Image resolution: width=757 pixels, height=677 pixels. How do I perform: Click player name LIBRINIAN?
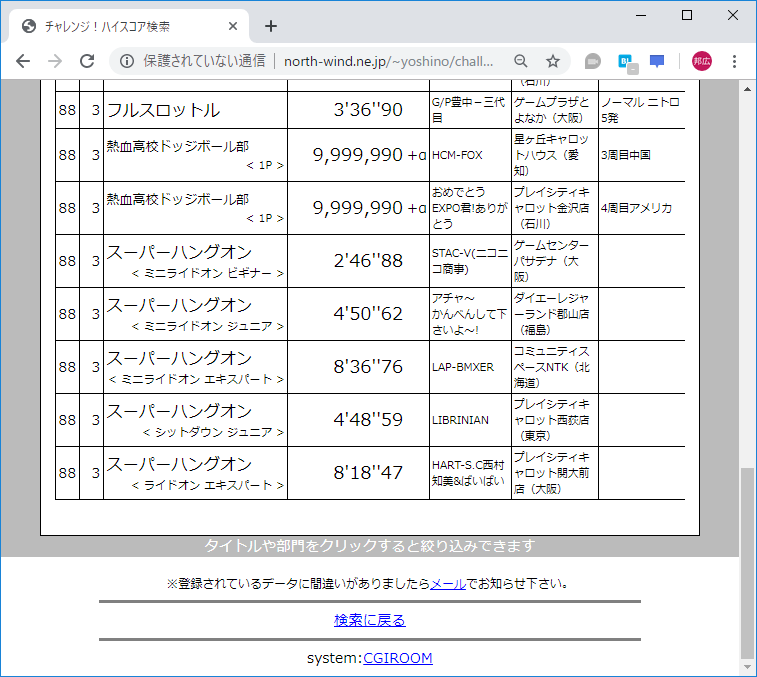pyautogui.click(x=460, y=420)
